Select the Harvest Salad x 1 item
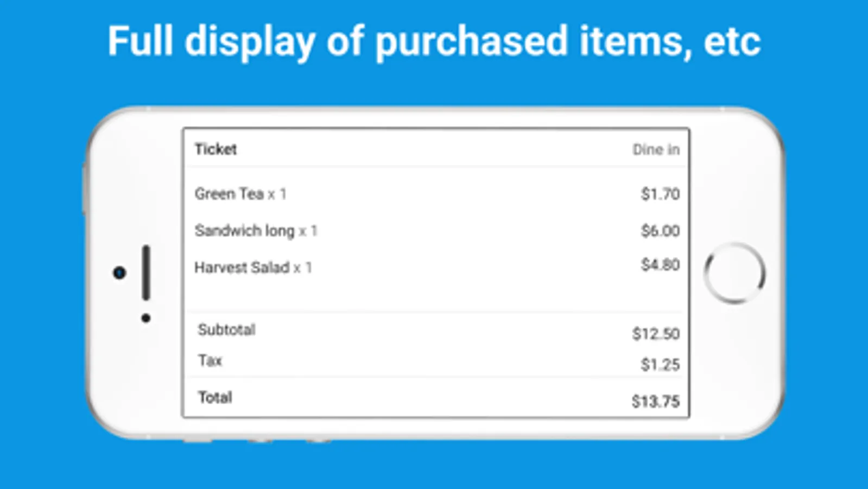Screen dimensions: 868x489 253,267
